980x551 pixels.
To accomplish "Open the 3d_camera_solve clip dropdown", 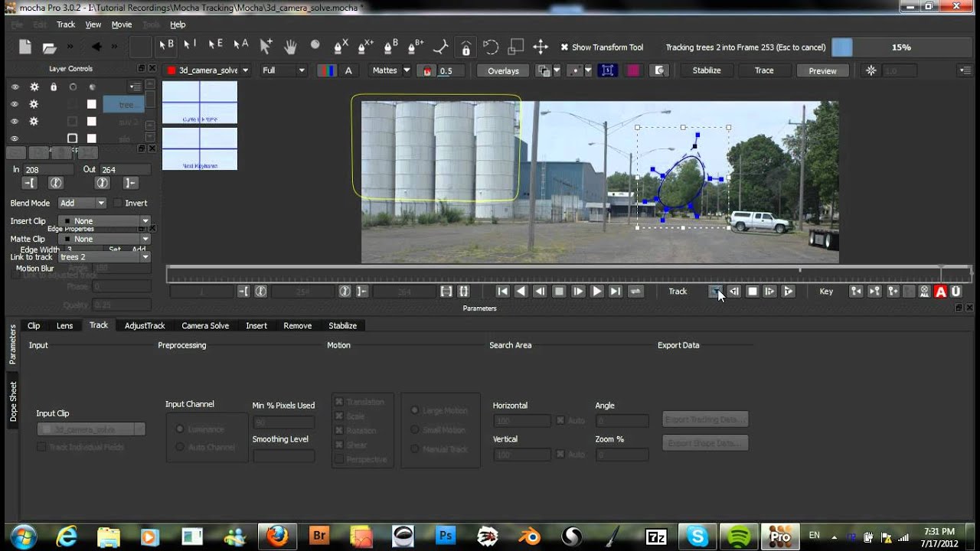I will point(208,70).
